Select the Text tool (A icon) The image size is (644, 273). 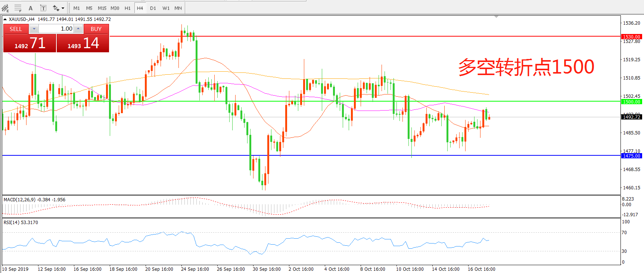[x=31, y=8]
